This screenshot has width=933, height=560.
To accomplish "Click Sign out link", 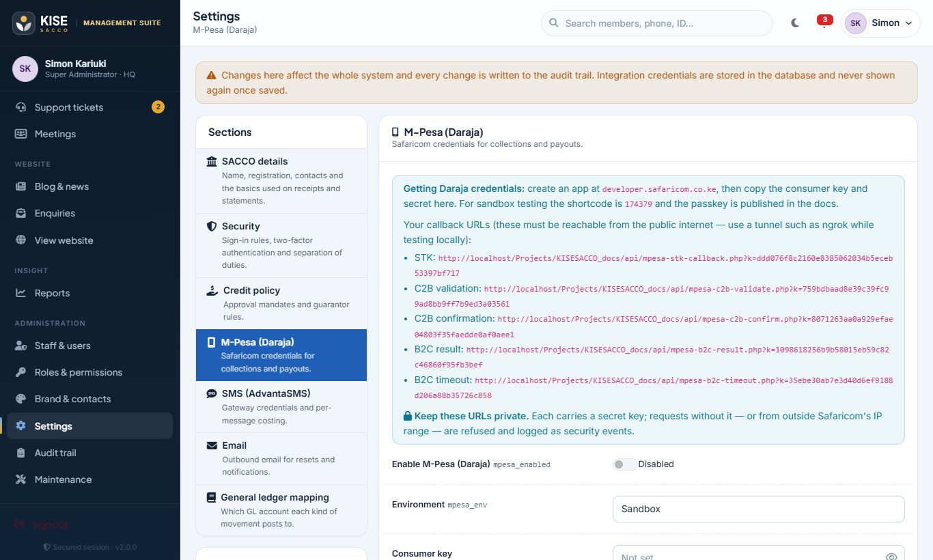I will click(x=50, y=524).
